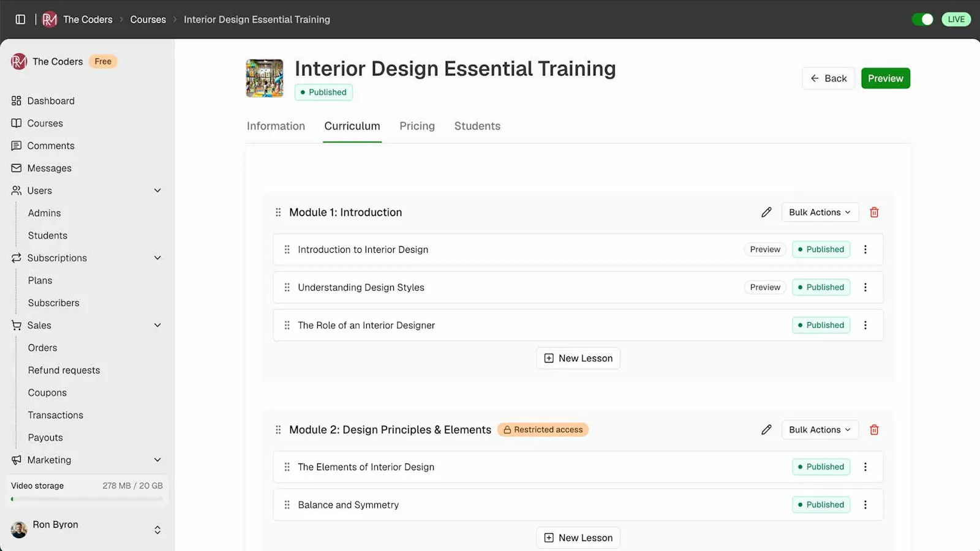The image size is (980, 551).
Task: Delete Module 1 with its trash icon
Action: [x=874, y=212]
